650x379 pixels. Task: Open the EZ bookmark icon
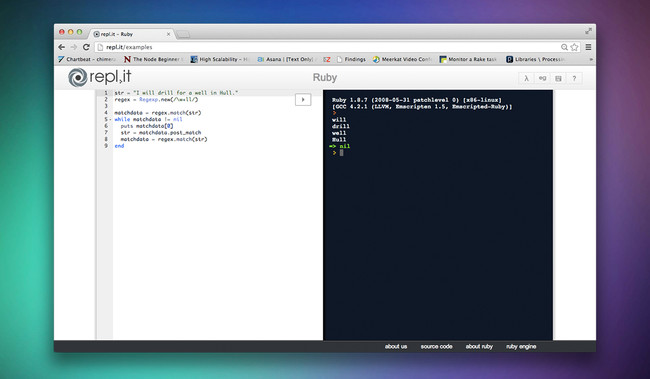(327, 59)
